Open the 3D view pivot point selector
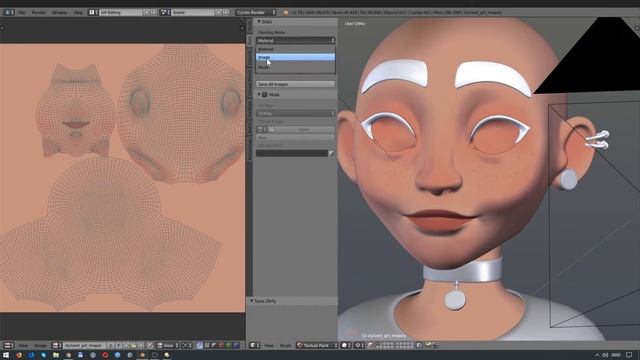Viewport: 640px width, 360px height. coord(359,345)
